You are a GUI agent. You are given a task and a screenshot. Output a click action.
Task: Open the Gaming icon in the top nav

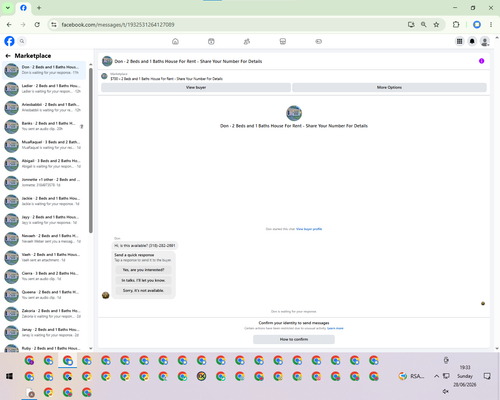319,41
